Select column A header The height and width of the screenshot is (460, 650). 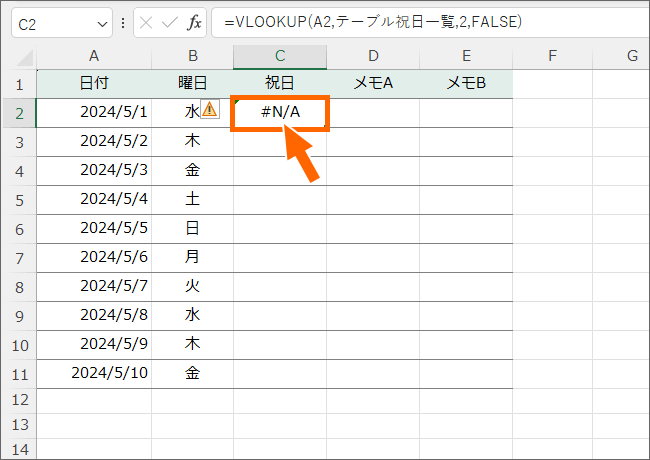pyautogui.click(x=94, y=56)
